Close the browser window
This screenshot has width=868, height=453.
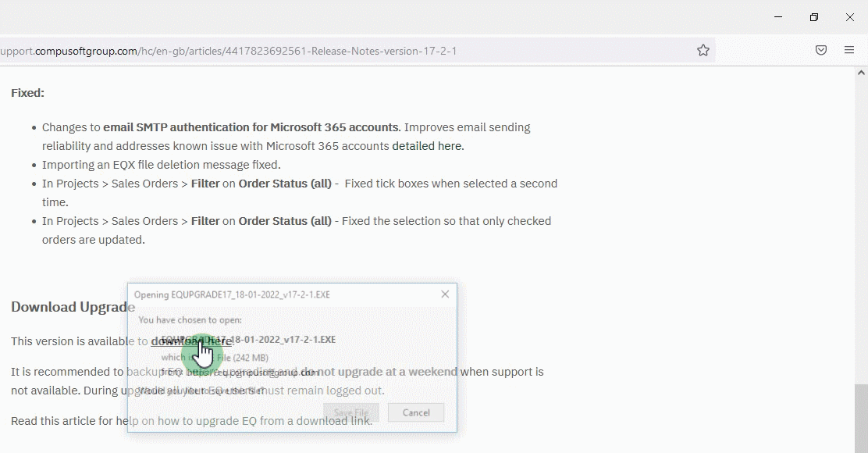point(850,17)
